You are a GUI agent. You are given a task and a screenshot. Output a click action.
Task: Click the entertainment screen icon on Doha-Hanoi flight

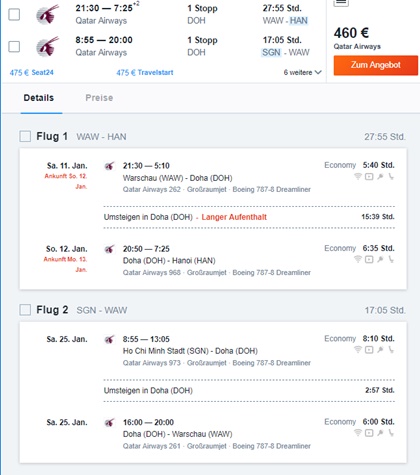369,259
